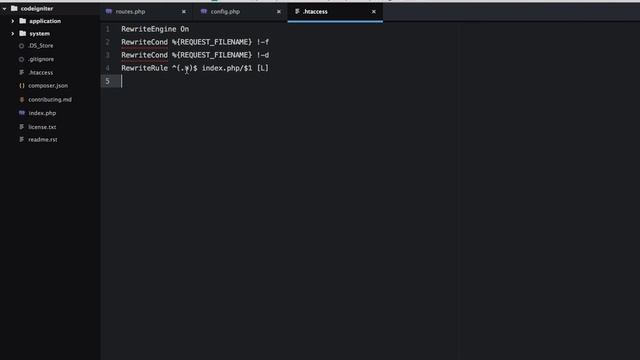The width and height of the screenshot is (640, 360).
Task: Click line number 2 in gutter
Action: pos(108,42)
